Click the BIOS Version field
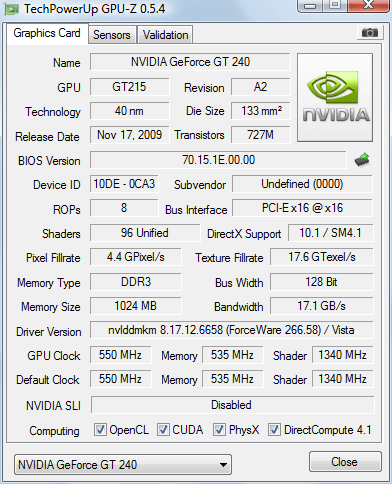Screen dimensions: 392x484 pos(218,160)
